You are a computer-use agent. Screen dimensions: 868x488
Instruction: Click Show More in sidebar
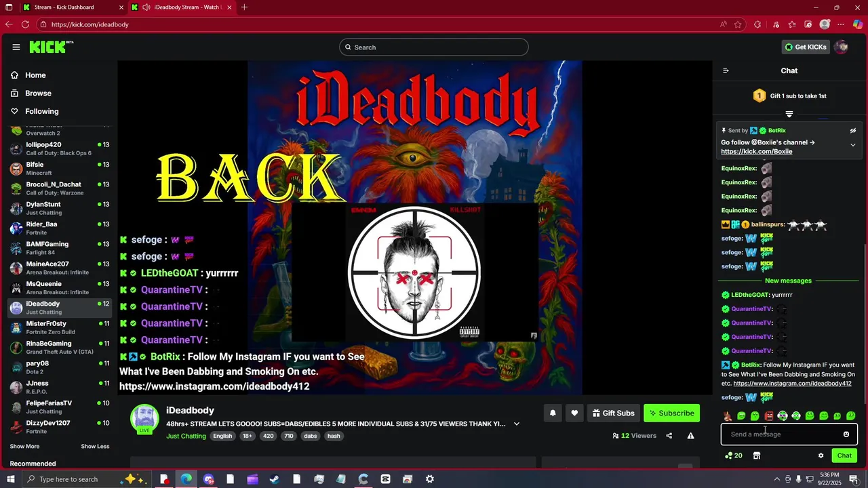(24, 447)
